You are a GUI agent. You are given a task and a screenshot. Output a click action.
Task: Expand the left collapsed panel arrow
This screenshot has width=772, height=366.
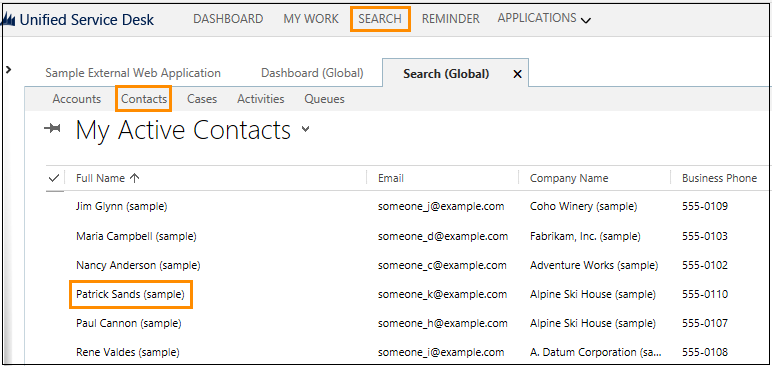(x=8, y=69)
